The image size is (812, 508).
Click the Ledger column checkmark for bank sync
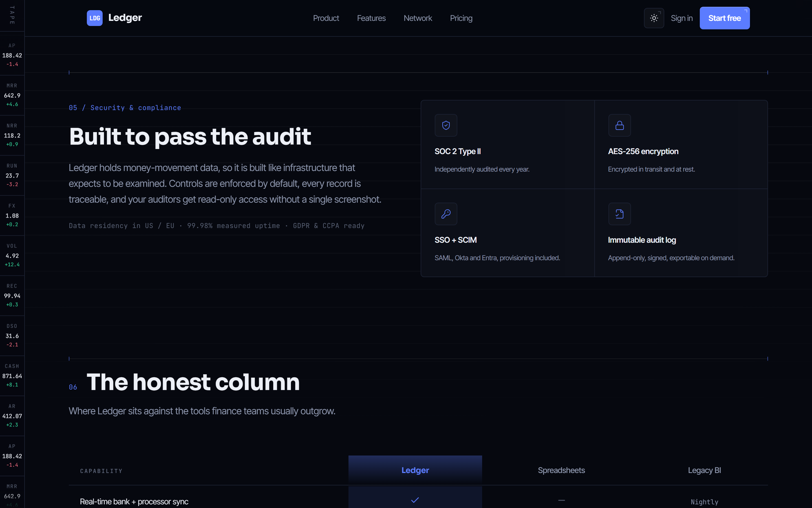click(415, 500)
